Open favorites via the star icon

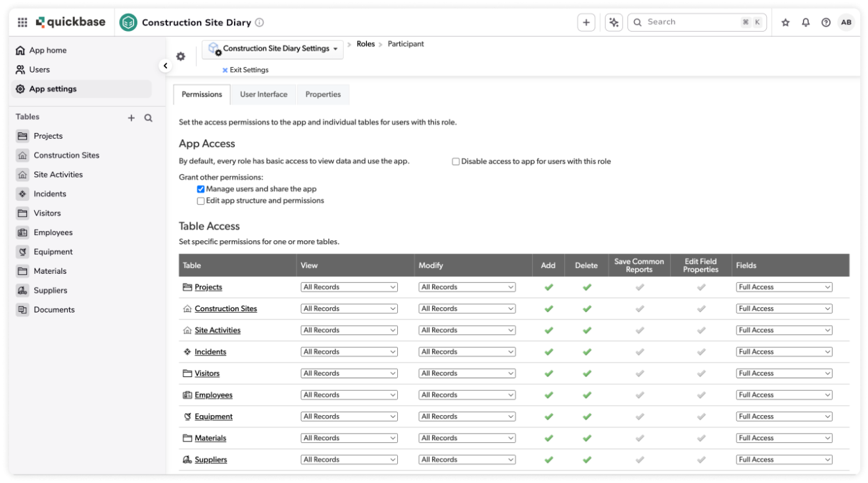pos(784,21)
